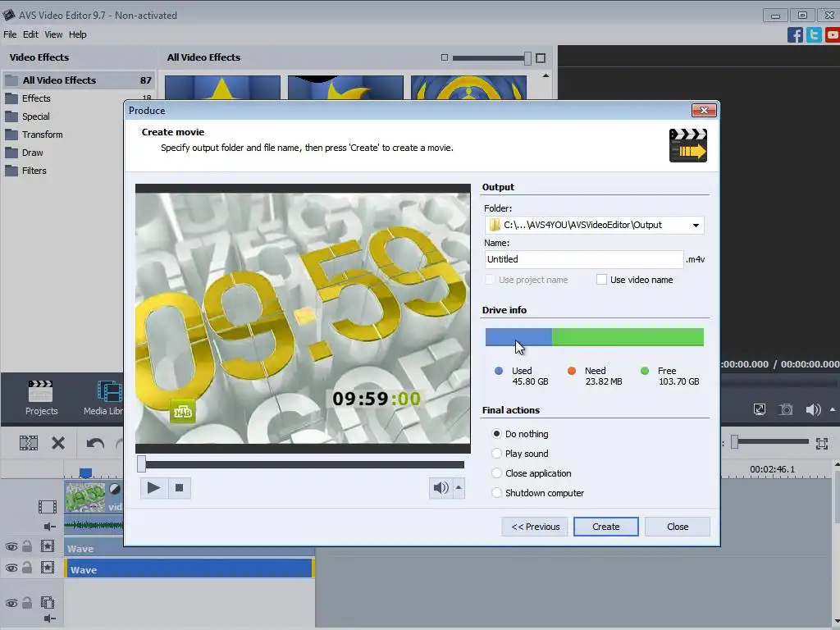Take a snapshot with the camera icon
This screenshot has height=630, width=840.
point(786,410)
